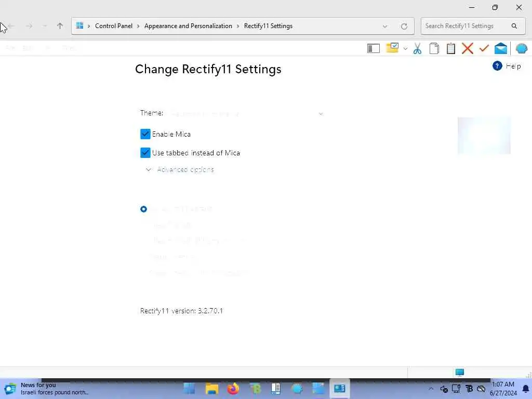Click the Paste clipboard icon
Viewport: 532px width, 399px height.
point(450,48)
